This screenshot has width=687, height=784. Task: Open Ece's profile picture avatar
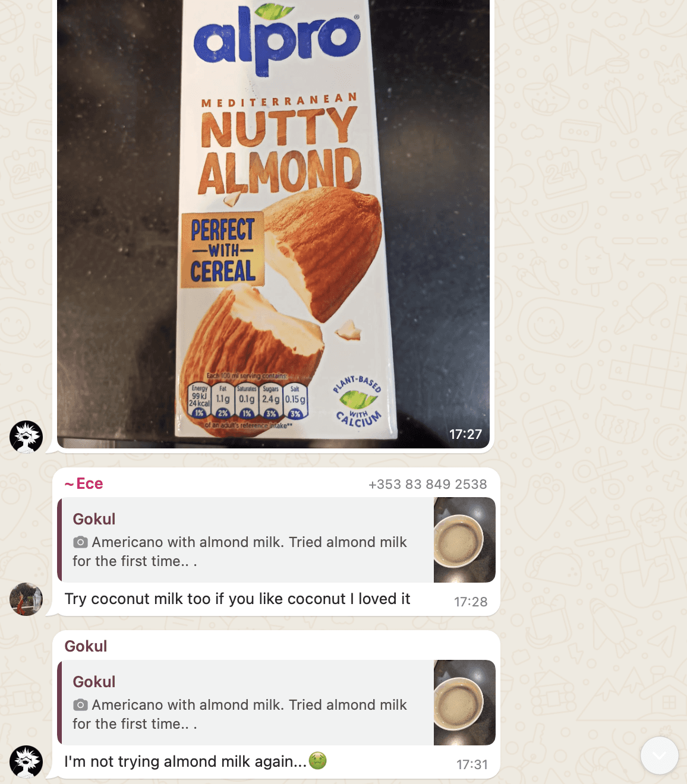tap(26, 599)
